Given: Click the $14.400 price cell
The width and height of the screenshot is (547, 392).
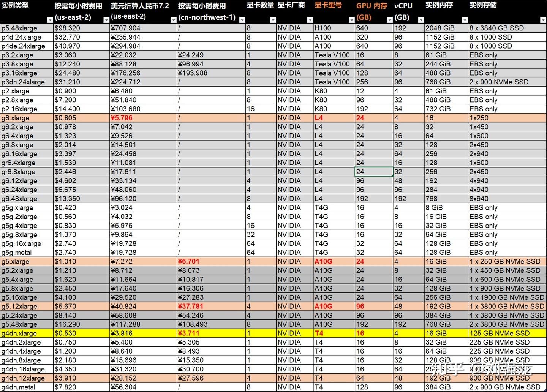Looking at the screenshot, I should click(82, 109).
